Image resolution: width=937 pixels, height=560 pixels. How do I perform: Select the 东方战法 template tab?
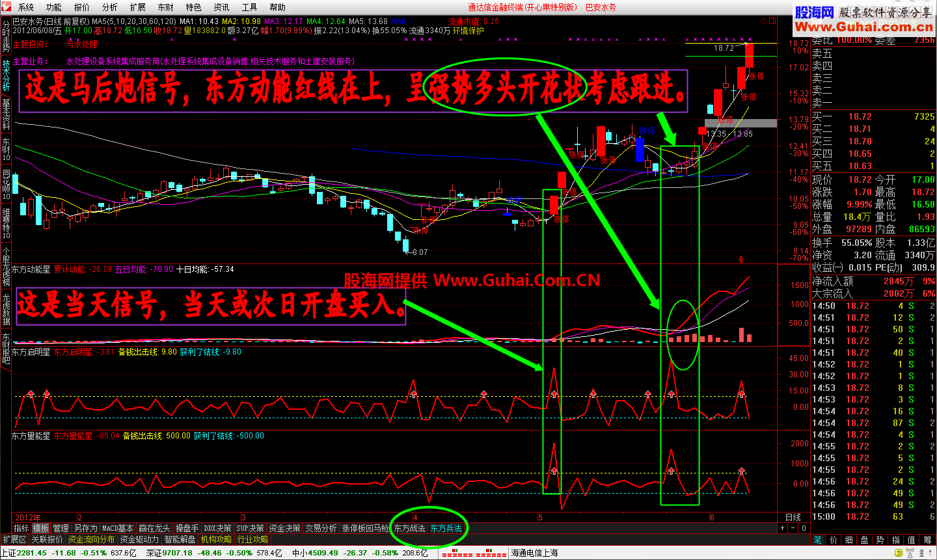click(409, 528)
